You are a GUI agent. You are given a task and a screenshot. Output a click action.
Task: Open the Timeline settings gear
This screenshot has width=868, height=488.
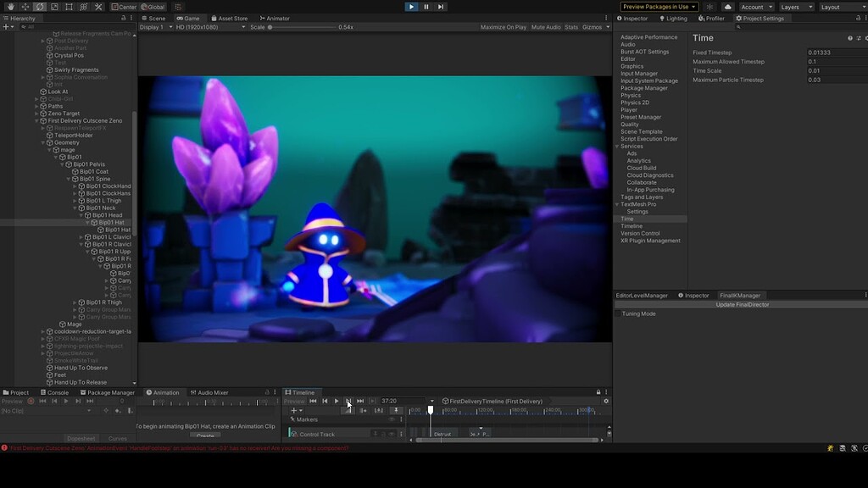607,401
